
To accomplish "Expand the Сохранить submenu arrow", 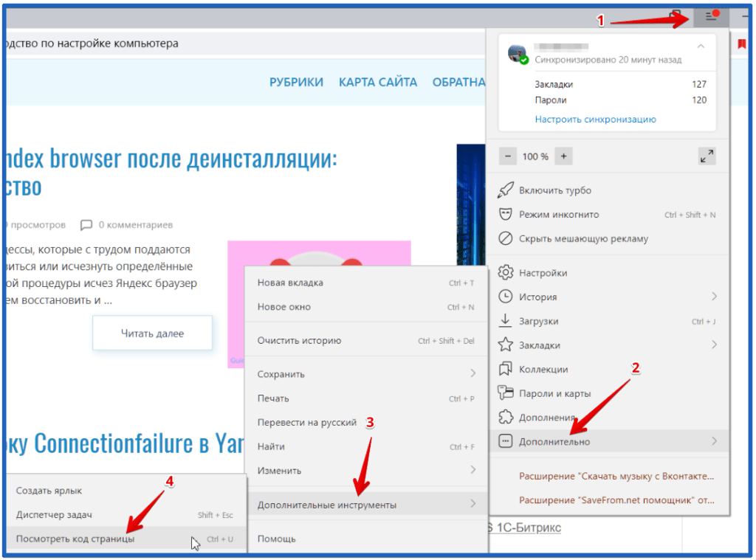I will [x=473, y=373].
